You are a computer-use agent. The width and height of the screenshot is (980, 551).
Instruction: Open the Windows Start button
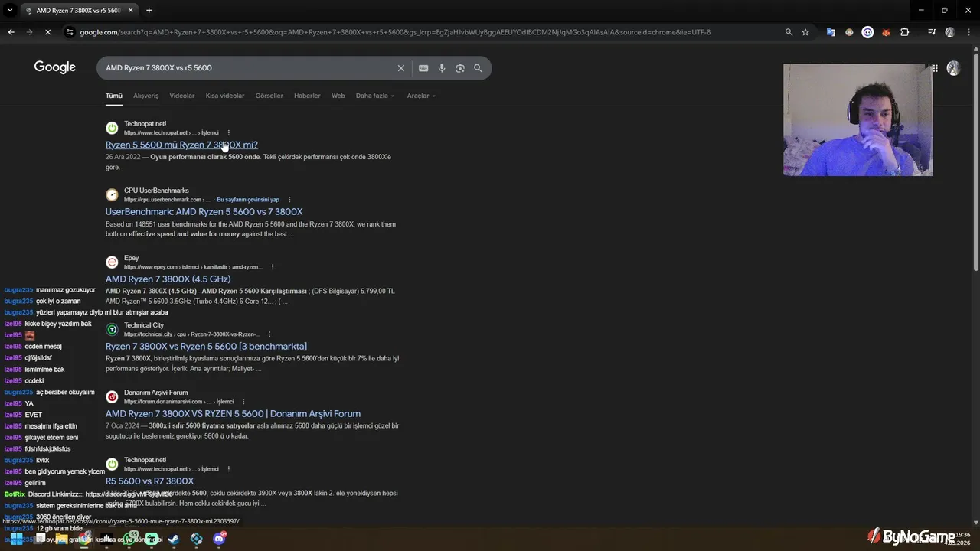[x=16, y=539]
